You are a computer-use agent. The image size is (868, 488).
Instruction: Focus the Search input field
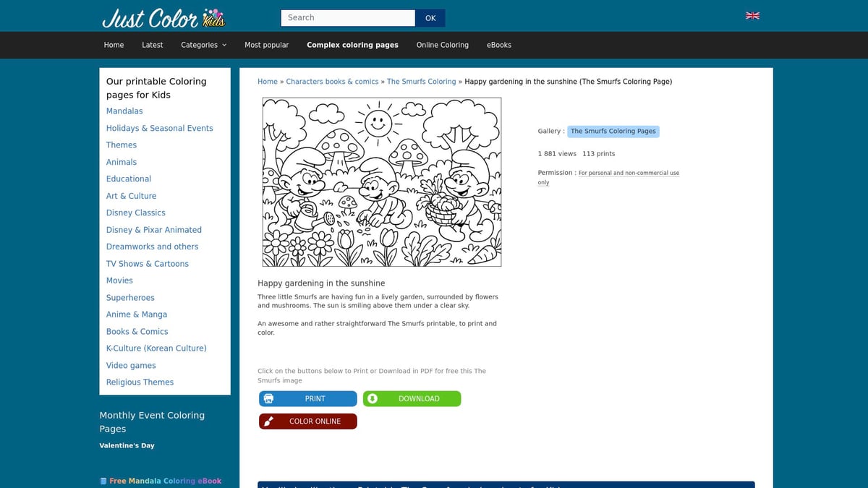tap(347, 17)
